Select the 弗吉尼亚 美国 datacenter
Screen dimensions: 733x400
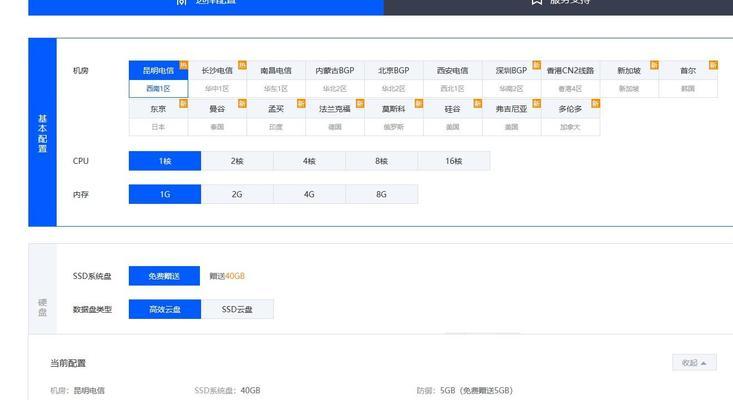(x=512, y=117)
